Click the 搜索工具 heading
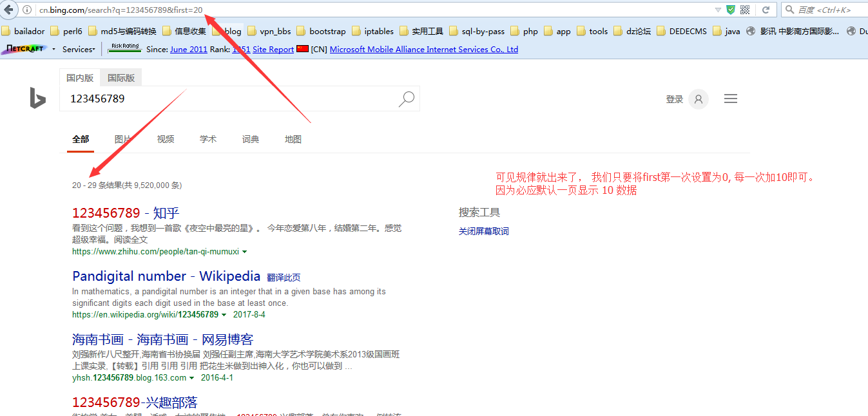This screenshot has width=868, height=416. coord(479,213)
